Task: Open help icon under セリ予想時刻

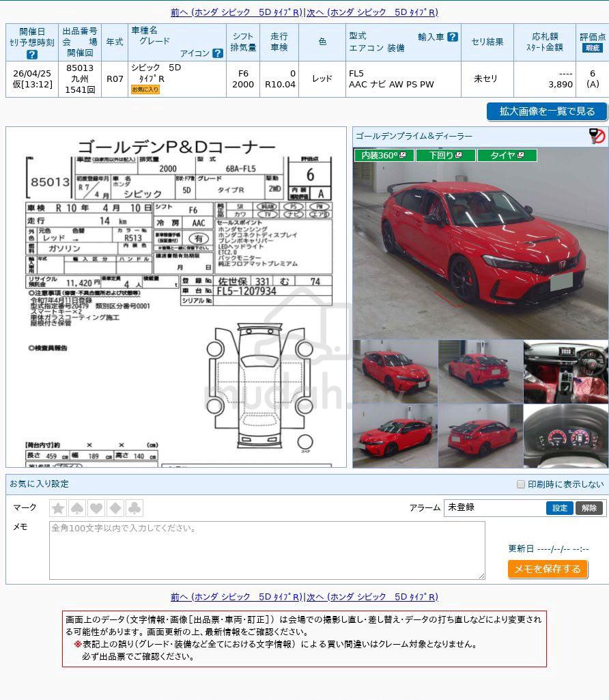Action: (31, 55)
